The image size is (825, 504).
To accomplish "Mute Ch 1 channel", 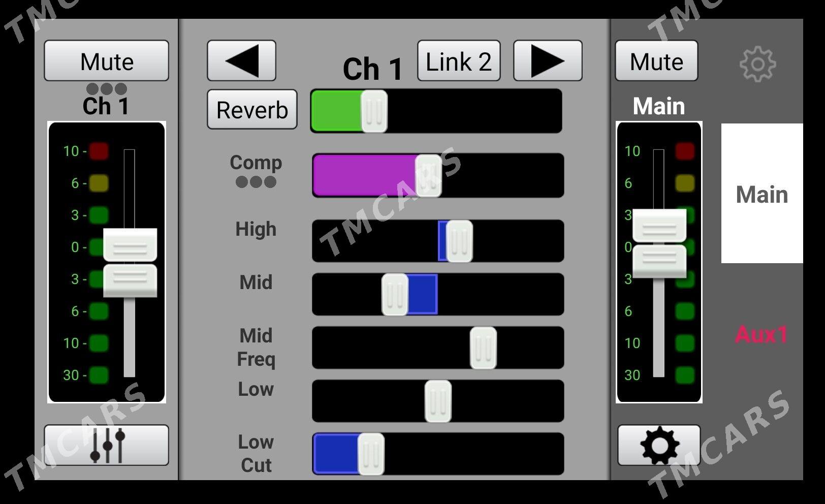I will (107, 61).
